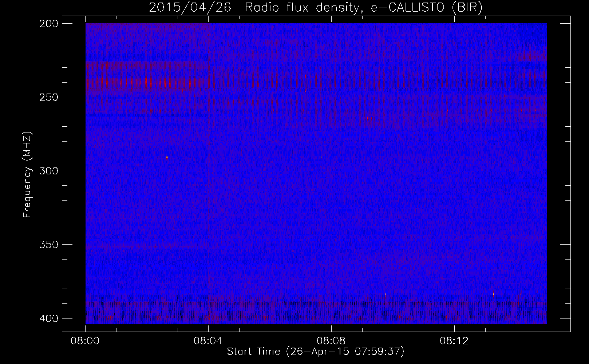This screenshot has width=589, height=364.
Task: Click the plot title '2015/04/26 Radio flux density'
Action: coord(315,8)
